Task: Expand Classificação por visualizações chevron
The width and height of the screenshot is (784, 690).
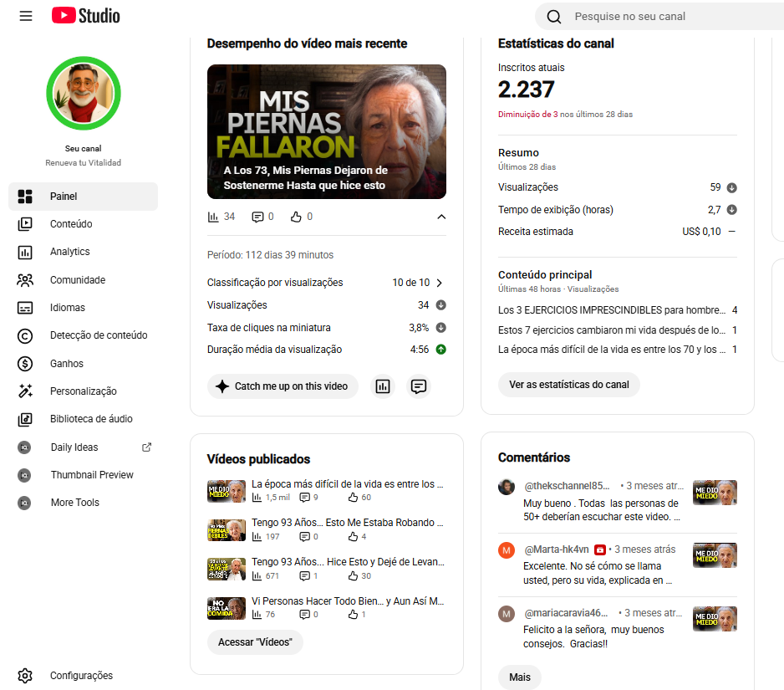Action: click(440, 283)
